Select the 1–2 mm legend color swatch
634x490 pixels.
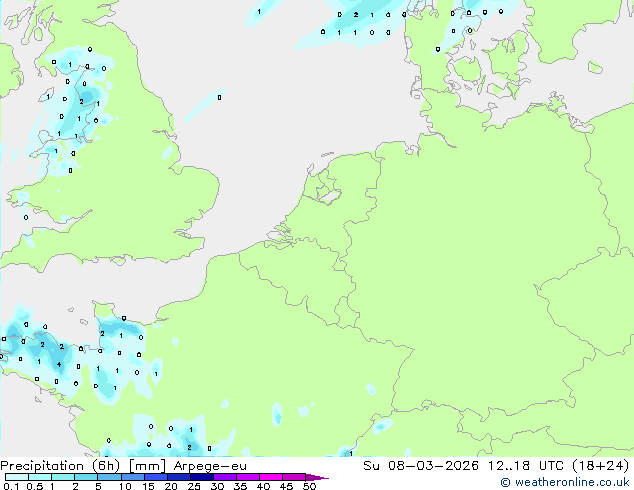point(63,477)
